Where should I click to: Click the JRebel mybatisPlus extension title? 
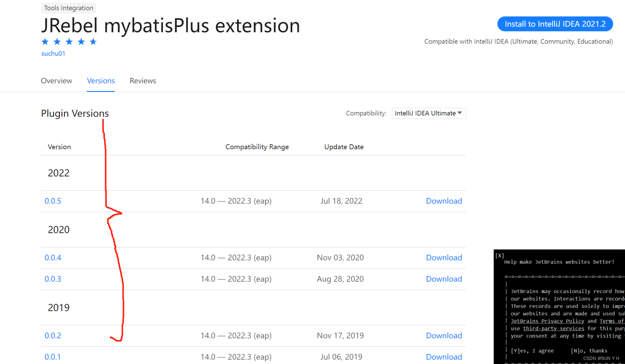click(x=170, y=26)
